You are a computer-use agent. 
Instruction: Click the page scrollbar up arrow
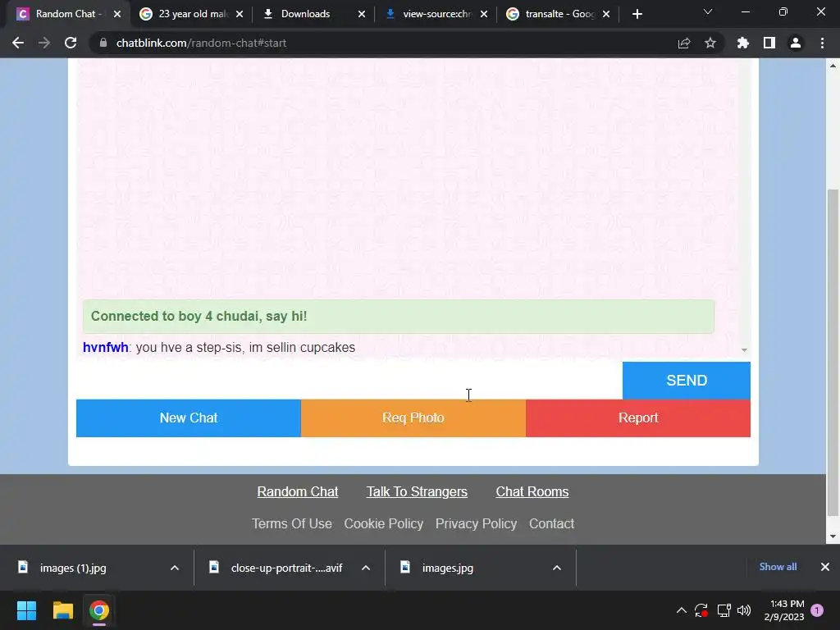(x=833, y=66)
